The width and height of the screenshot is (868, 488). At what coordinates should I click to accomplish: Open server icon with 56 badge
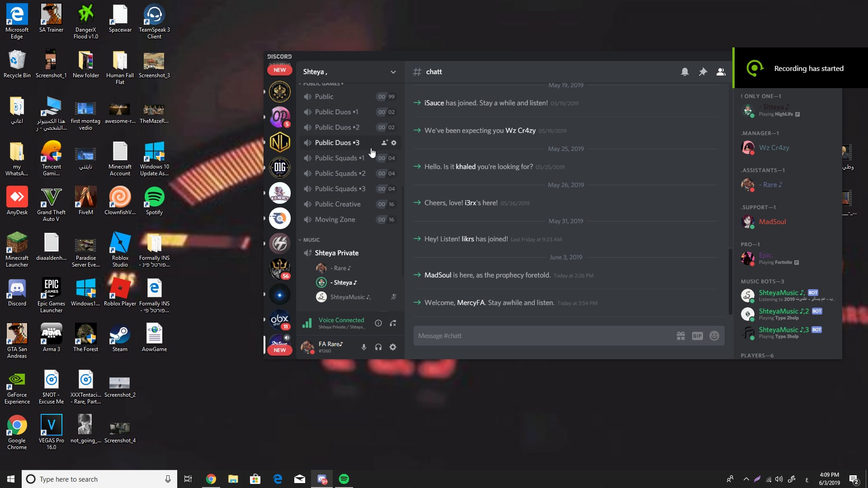click(x=280, y=269)
